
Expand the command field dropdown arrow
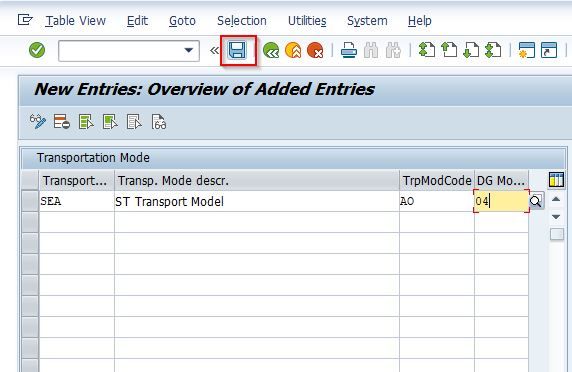point(189,50)
